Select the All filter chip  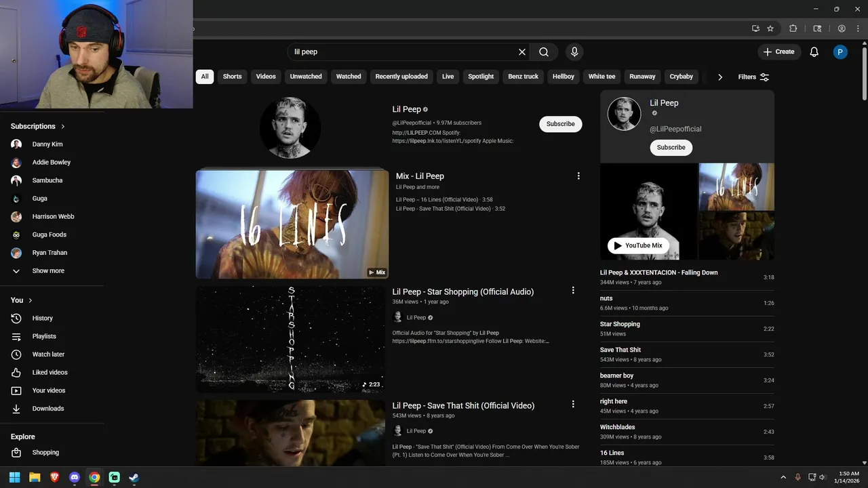coord(205,77)
